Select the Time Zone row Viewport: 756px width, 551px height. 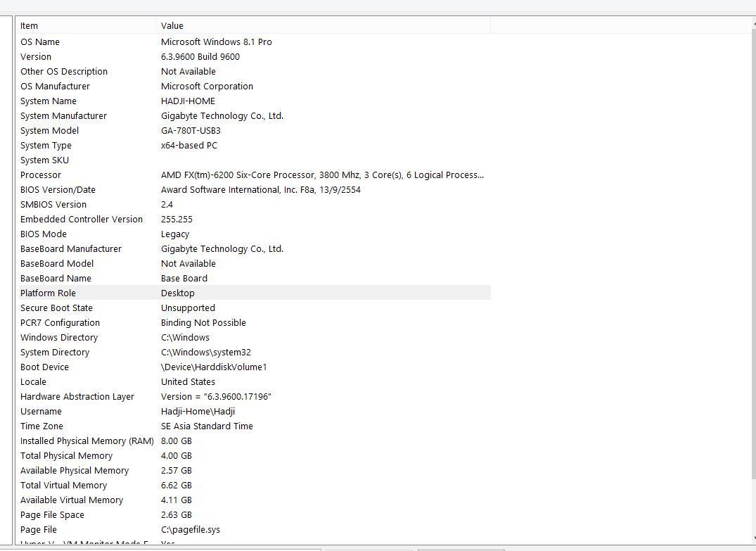[41, 426]
